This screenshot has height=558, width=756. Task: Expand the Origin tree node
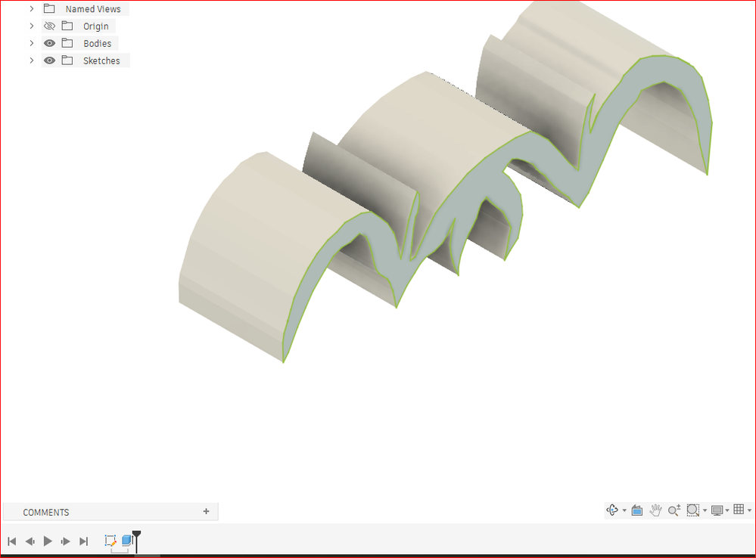click(32, 26)
